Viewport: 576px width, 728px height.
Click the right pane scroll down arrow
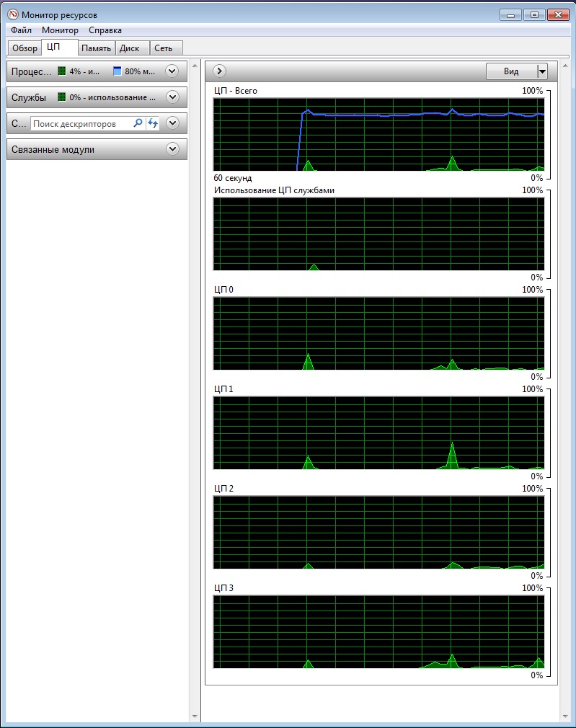tap(565, 716)
